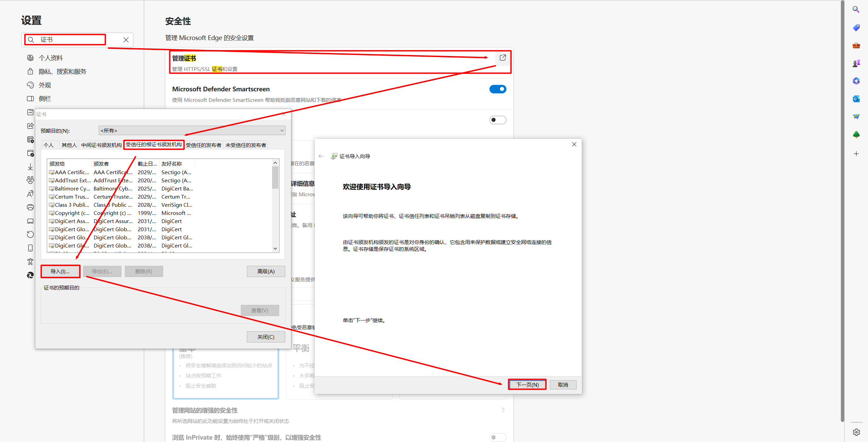Open external link icon for 管理证书
Screen dimensions: 868x442
503,58
